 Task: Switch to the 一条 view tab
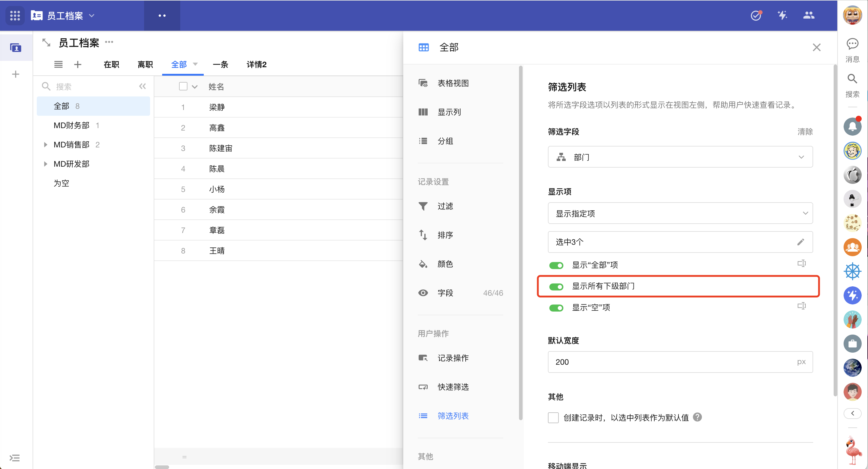220,65
